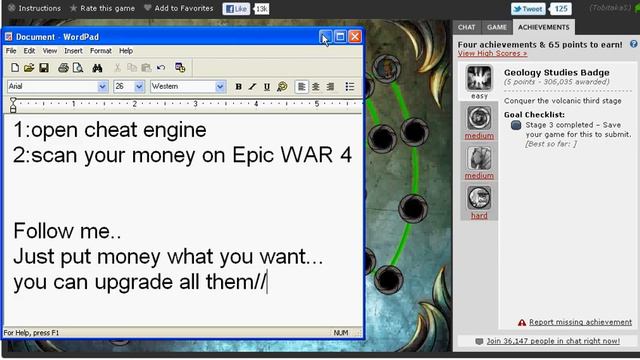640x360 pixels.
Task: Select the first medium achievement badge
Action: point(479,118)
